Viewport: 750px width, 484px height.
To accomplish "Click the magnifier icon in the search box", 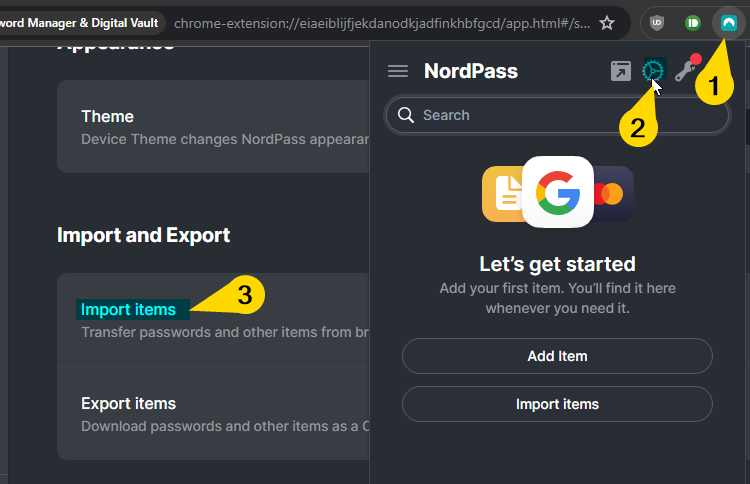I will (x=406, y=115).
